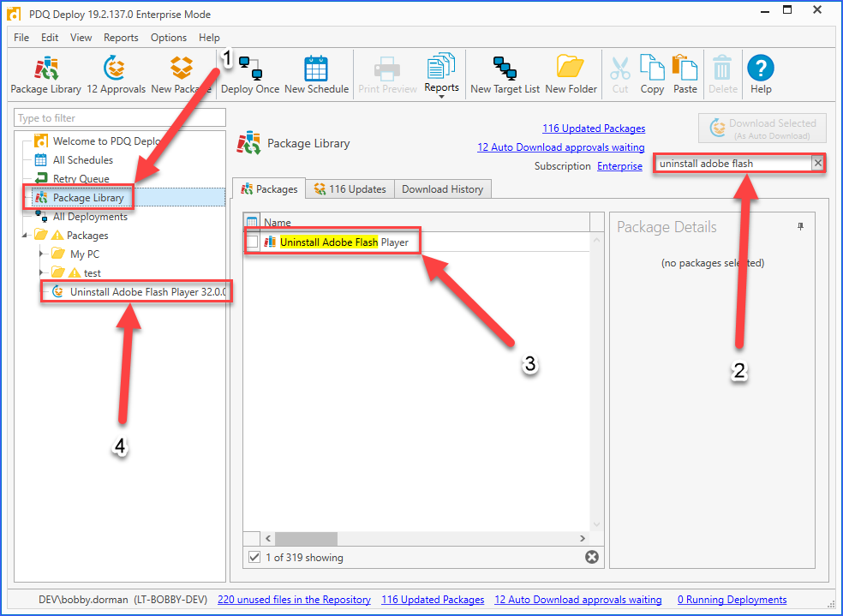Click the column chooser grid icon
843x616 pixels.
252,222
